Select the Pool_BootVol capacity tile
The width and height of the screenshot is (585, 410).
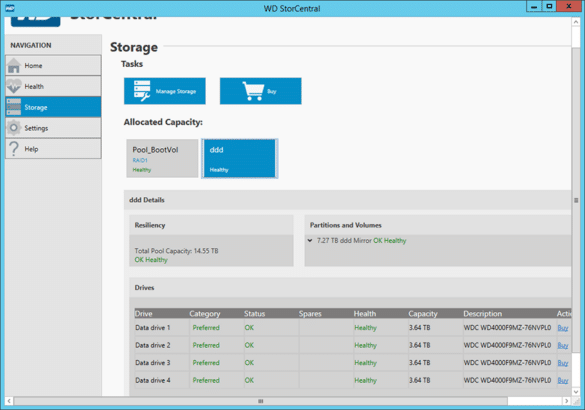162,159
